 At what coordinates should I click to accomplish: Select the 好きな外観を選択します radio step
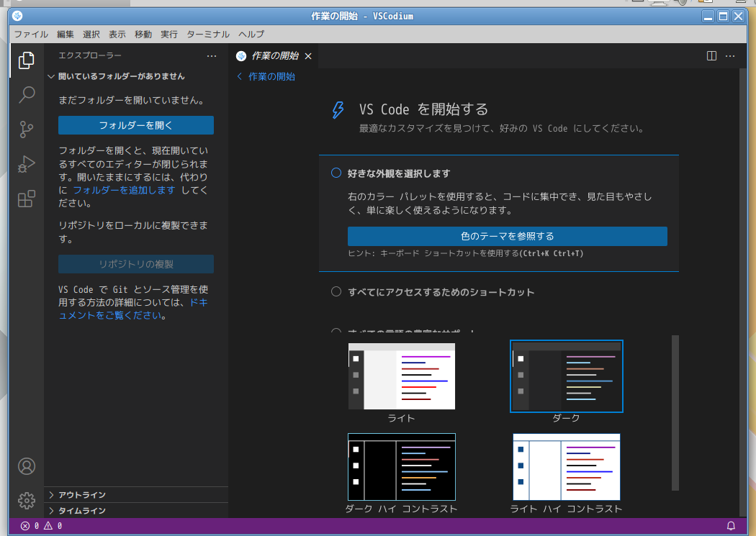336,173
